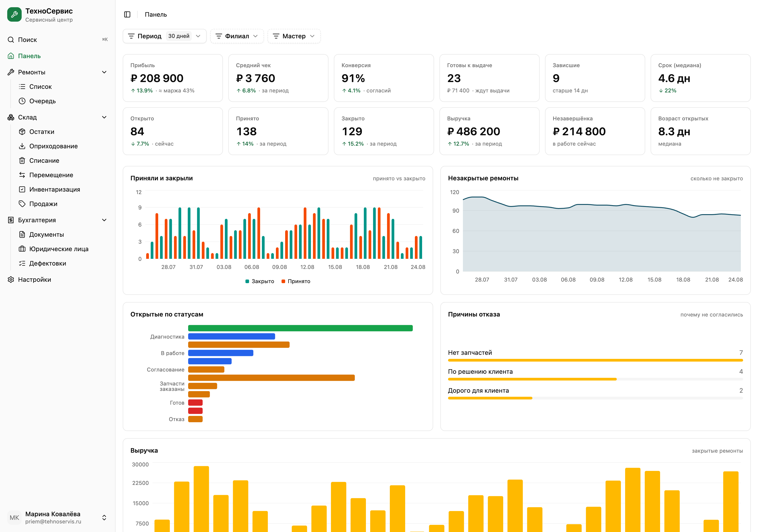The width and height of the screenshot is (758, 532).
Task: Click the MK user avatar
Action: pyautogui.click(x=14, y=518)
